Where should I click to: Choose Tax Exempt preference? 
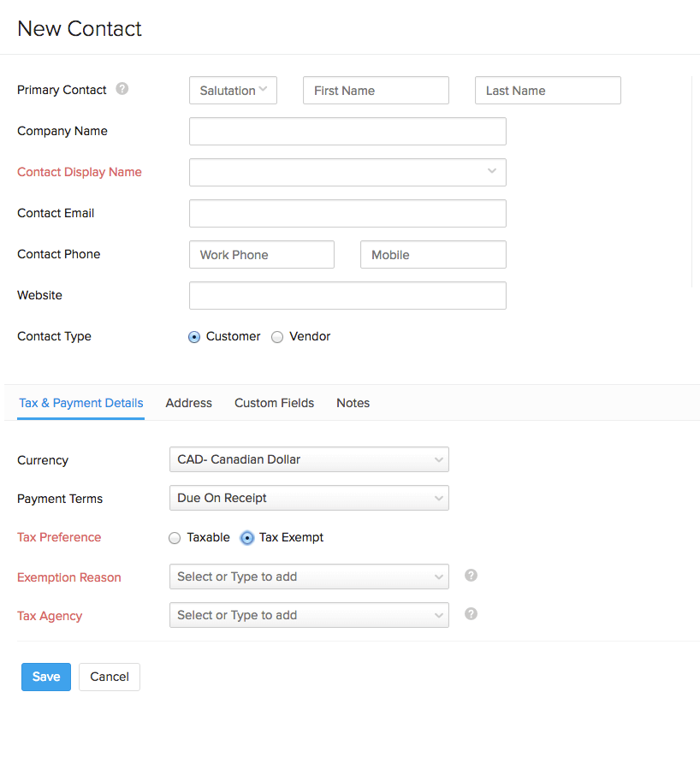click(246, 537)
